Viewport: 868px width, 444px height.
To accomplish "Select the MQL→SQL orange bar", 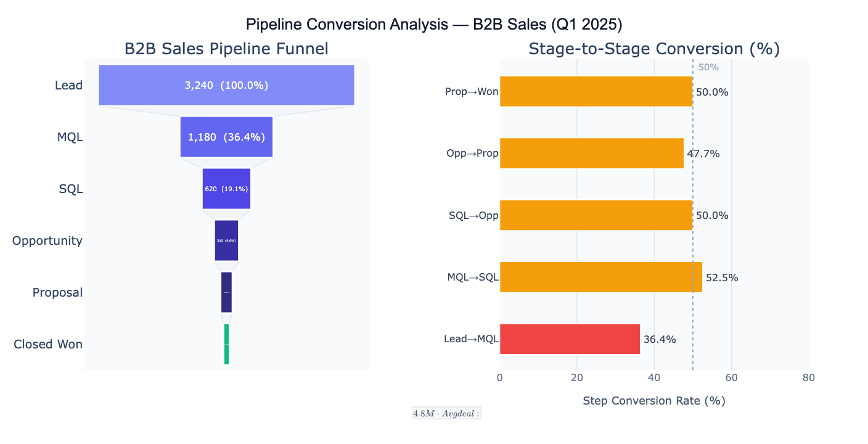I will pyautogui.click(x=600, y=277).
